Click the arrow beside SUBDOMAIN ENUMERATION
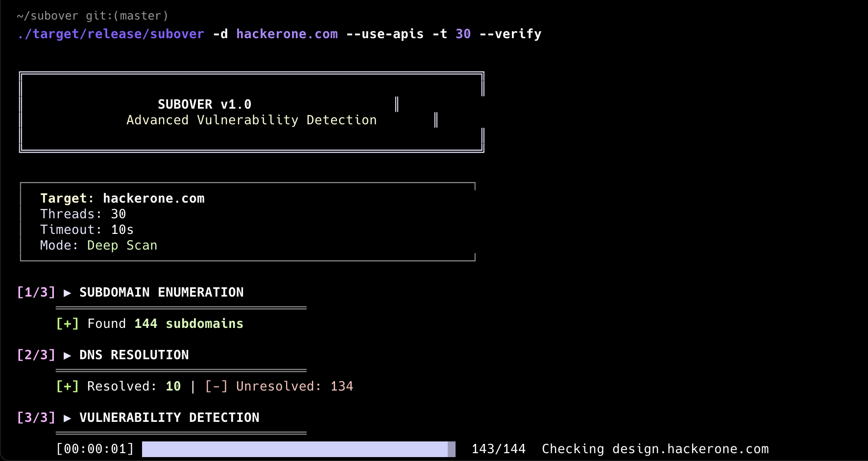The image size is (868, 461). click(68, 293)
